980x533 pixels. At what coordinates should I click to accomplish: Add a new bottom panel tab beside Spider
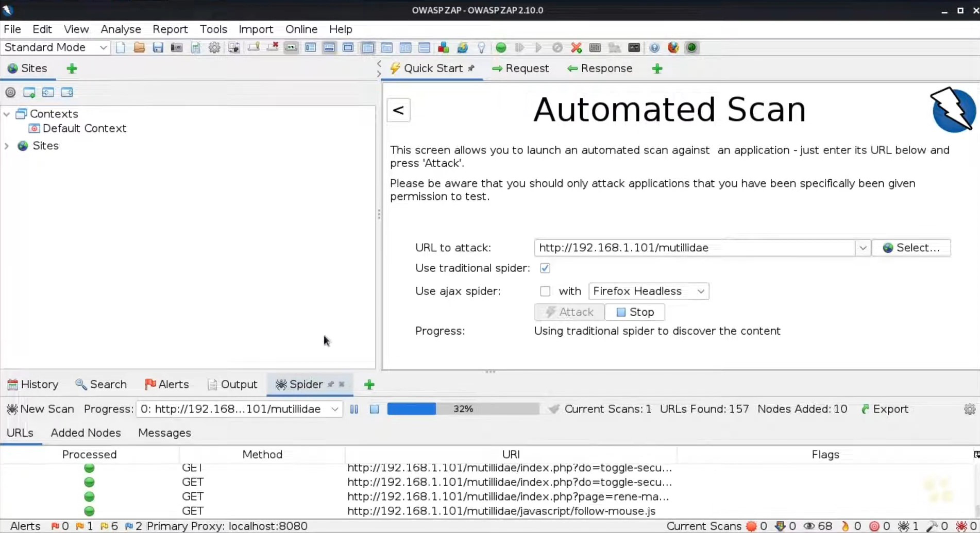click(x=369, y=385)
